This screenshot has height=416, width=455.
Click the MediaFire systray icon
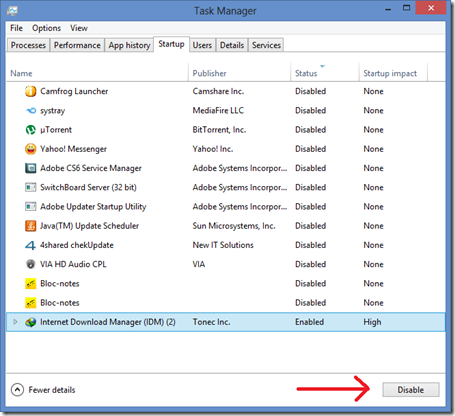(31, 110)
